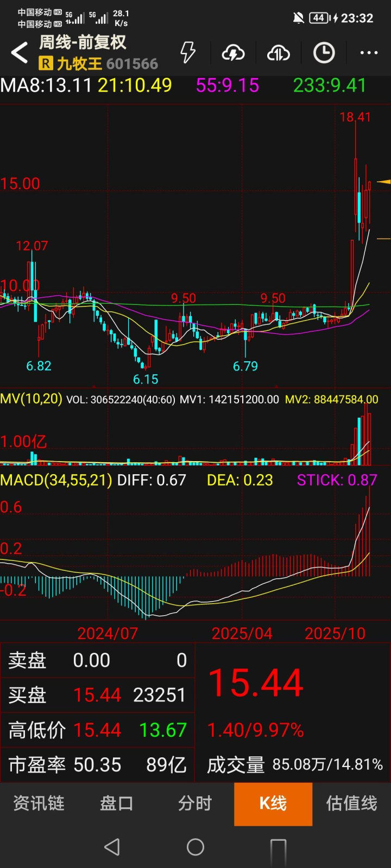
Task: Tap the MV1: 142151200.00 value
Action: [x=229, y=400]
